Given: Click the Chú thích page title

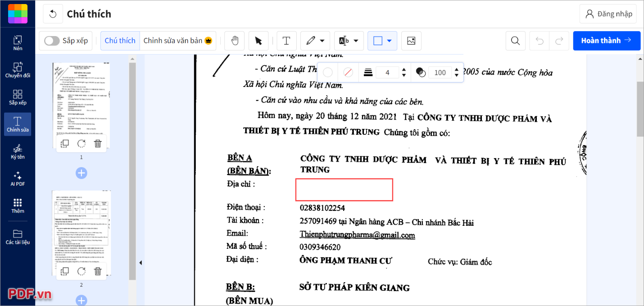Looking at the screenshot, I should click(x=89, y=14).
